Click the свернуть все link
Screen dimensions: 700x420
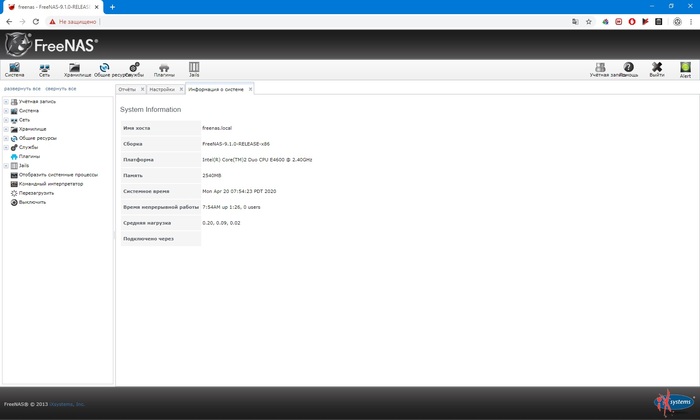click(x=61, y=89)
